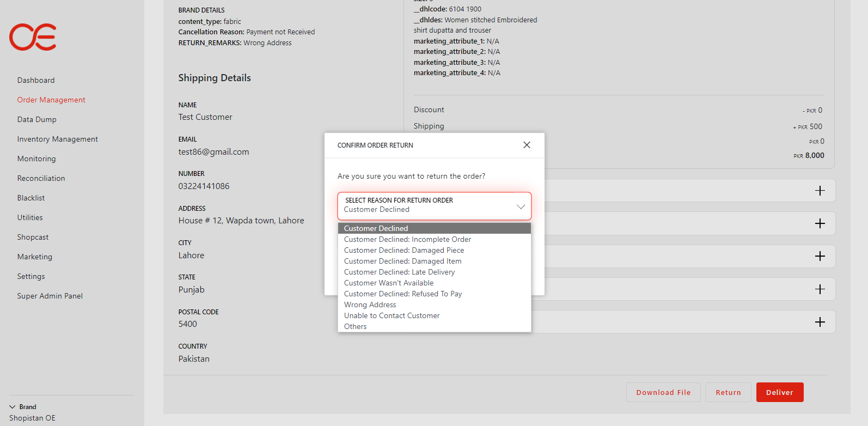The height and width of the screenshot is (426, 868).
Task: Expand the first plus icon panel
Action: pos(820,191)
